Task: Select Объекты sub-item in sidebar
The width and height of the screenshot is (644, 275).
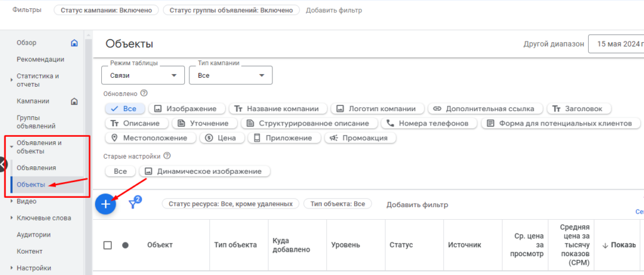Action: coord(31,185)
